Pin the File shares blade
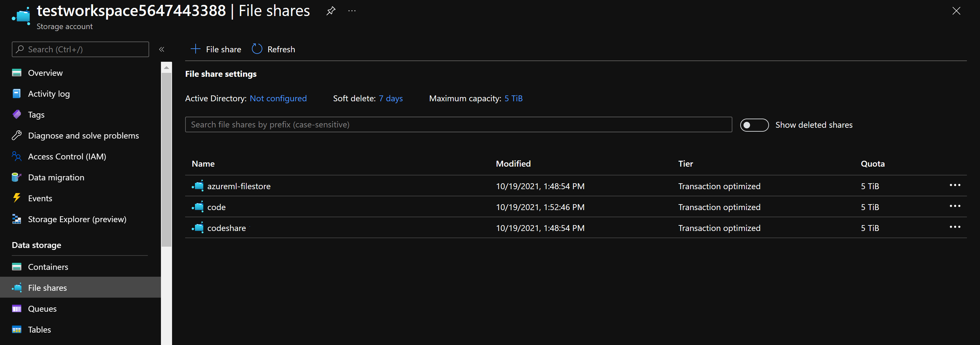980x345 pixels. pos(331,11)
